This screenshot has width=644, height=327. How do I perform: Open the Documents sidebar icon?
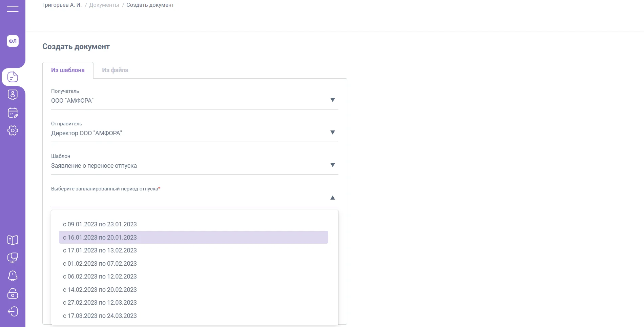point(13,77)
